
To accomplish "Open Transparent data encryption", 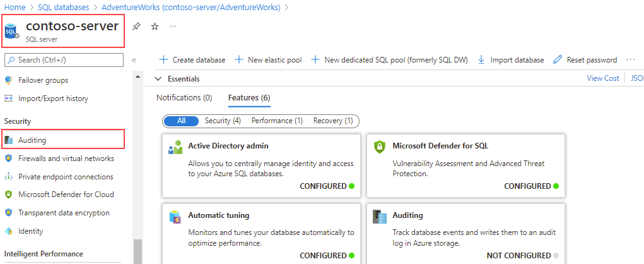I will pos(64,213).
